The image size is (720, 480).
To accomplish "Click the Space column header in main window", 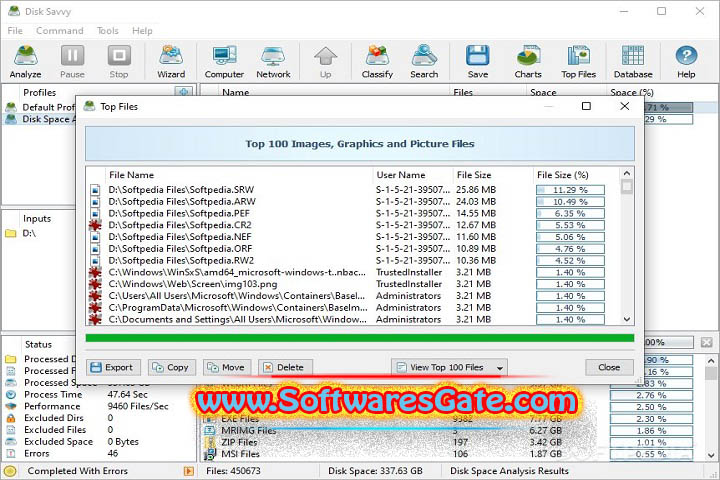I will click(543, 92).
